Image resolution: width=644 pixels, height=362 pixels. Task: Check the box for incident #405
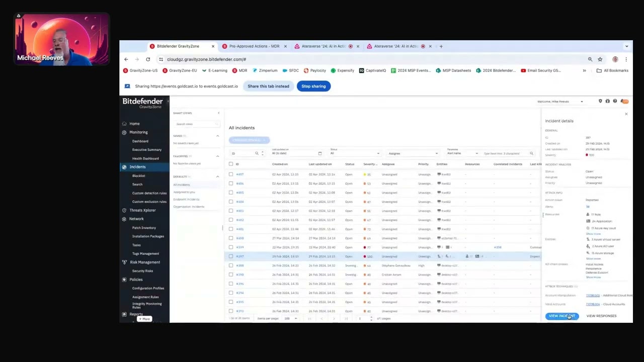[x=231, y=193]
